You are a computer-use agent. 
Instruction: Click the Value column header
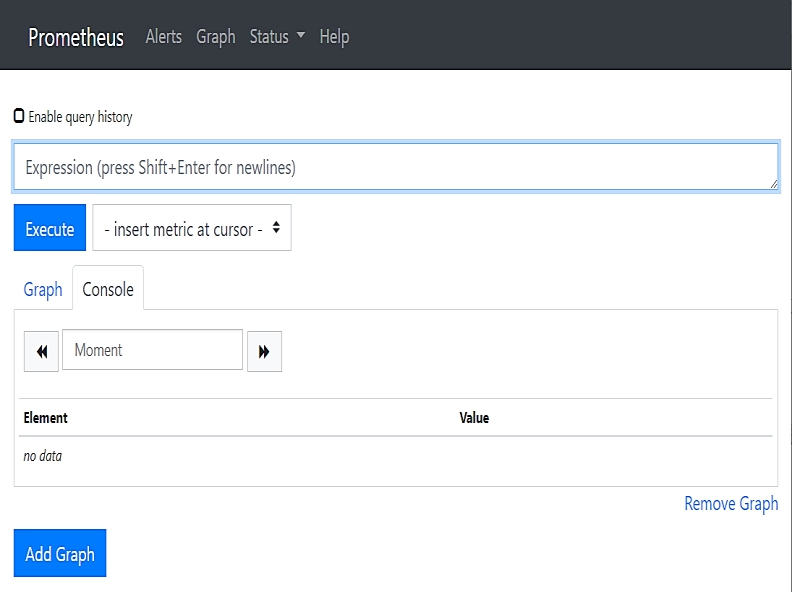tap(474, 418)
